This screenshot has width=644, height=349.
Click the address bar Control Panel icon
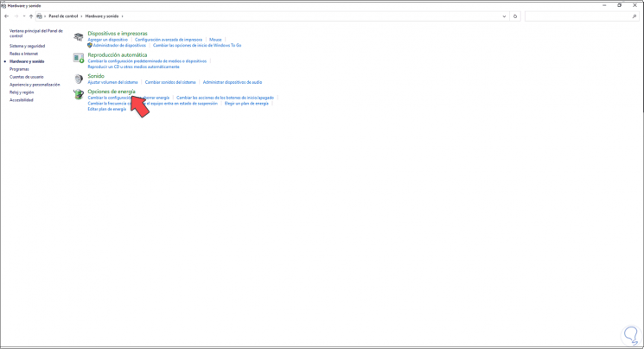pyautogui.click(x=40, y=16)
